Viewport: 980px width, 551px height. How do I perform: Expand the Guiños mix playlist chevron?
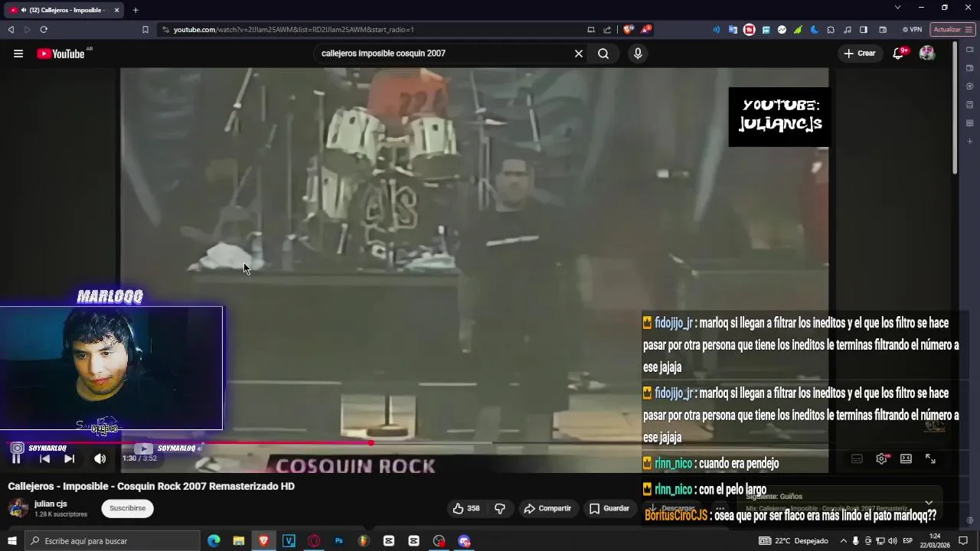coord(929,503)
